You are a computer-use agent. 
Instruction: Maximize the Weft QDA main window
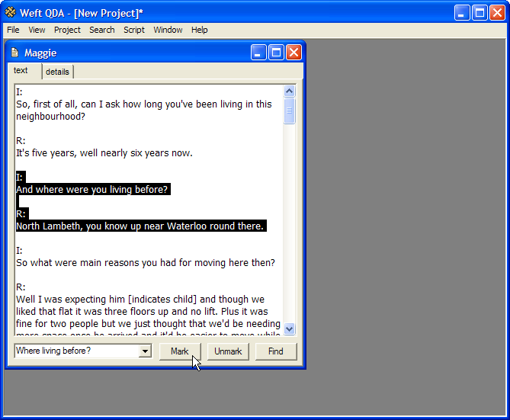coord(480,12)
